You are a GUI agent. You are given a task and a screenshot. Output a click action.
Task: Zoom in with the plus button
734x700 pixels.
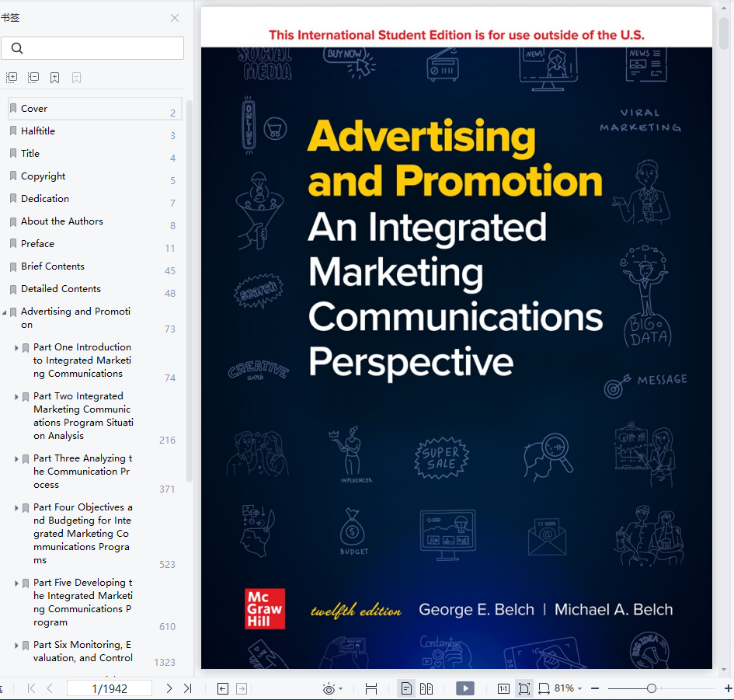pos(729,688)
